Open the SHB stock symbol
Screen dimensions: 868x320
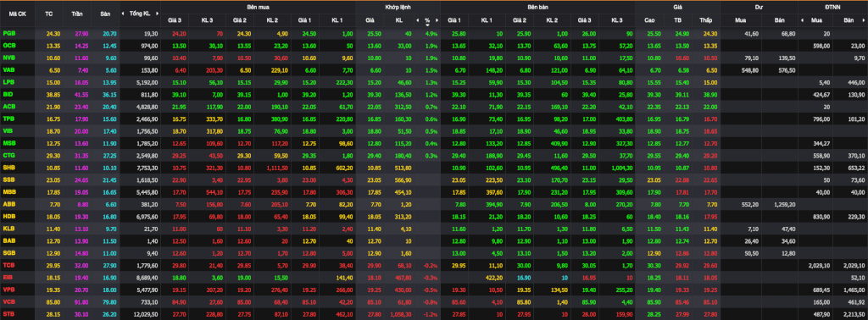(9, 167)
